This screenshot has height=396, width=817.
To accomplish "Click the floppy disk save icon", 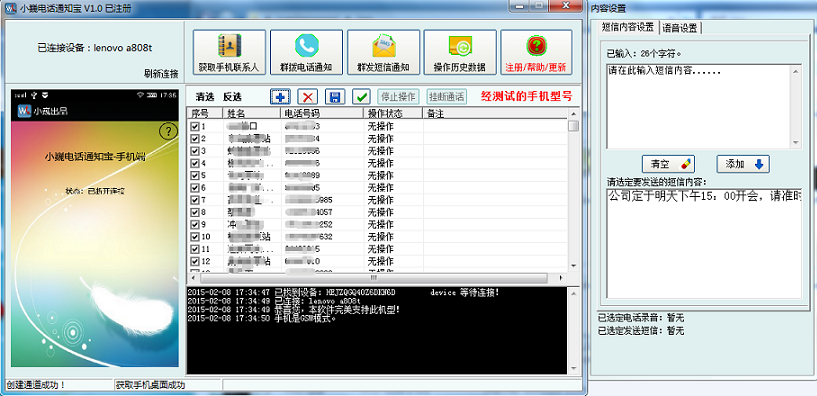I will click(335, 96).
